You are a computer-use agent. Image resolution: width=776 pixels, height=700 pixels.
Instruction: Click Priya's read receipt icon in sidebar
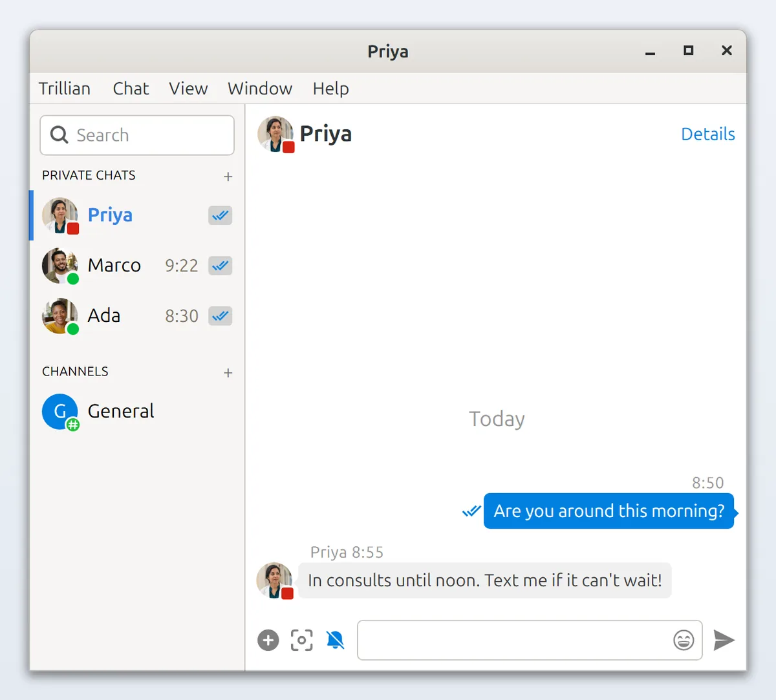pyautogui.click(x=221, y=215)
